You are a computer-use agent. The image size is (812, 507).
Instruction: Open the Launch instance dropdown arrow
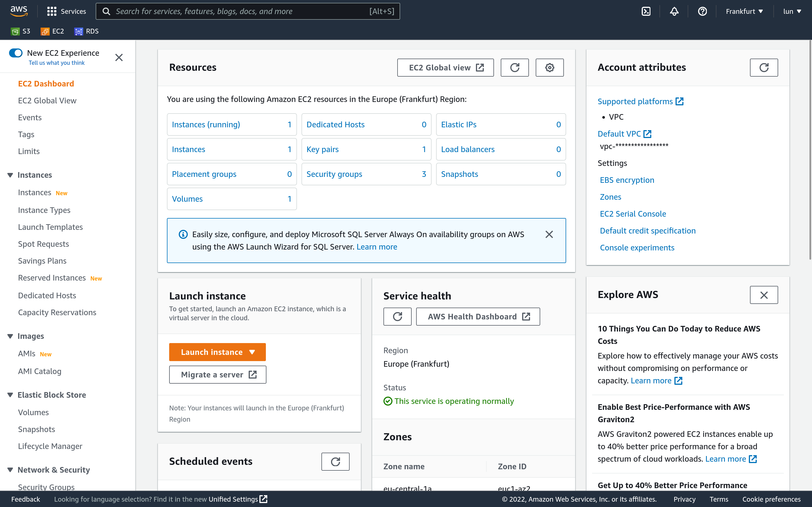[253, 352]
